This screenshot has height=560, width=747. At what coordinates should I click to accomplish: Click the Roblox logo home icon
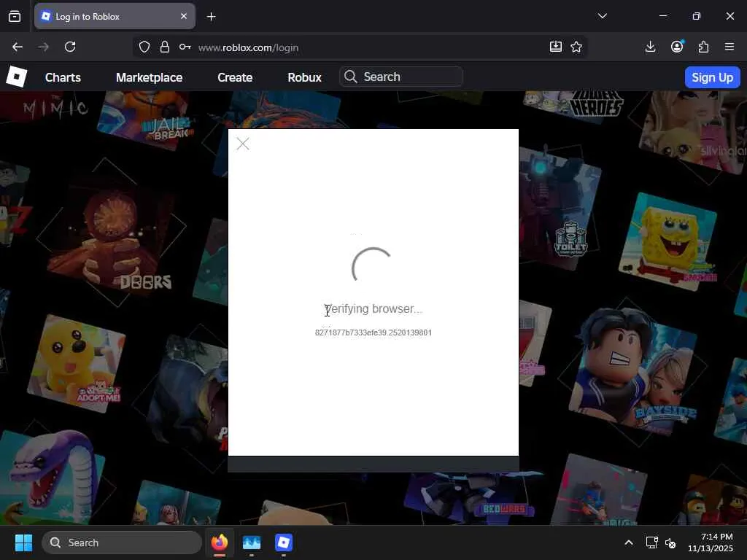click(16, 77)
